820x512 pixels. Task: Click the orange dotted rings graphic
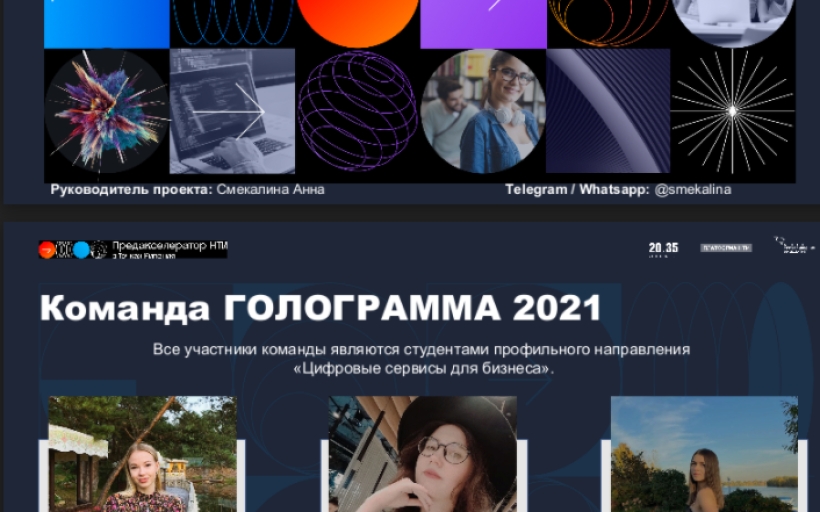click(x=608, y=24)
